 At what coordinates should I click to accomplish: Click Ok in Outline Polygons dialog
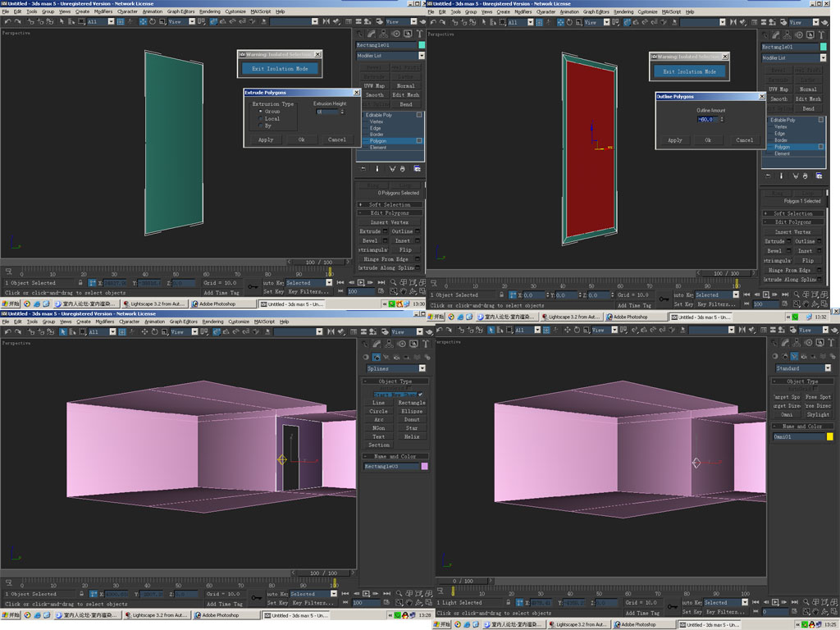(708, 140)
